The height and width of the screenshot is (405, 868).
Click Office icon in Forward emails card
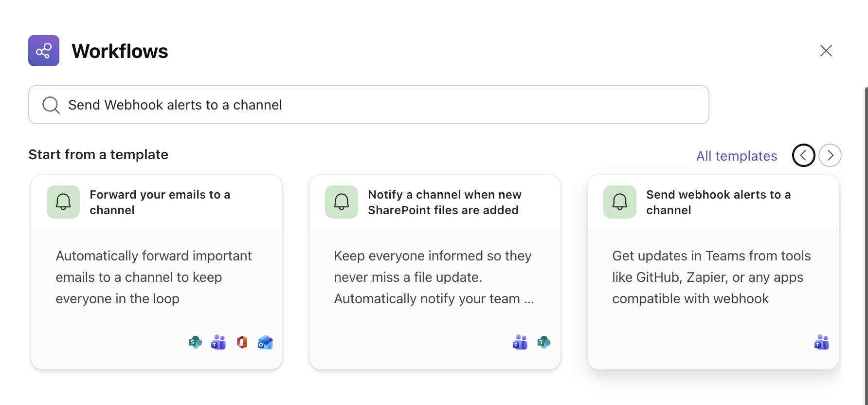coord(242,343)
